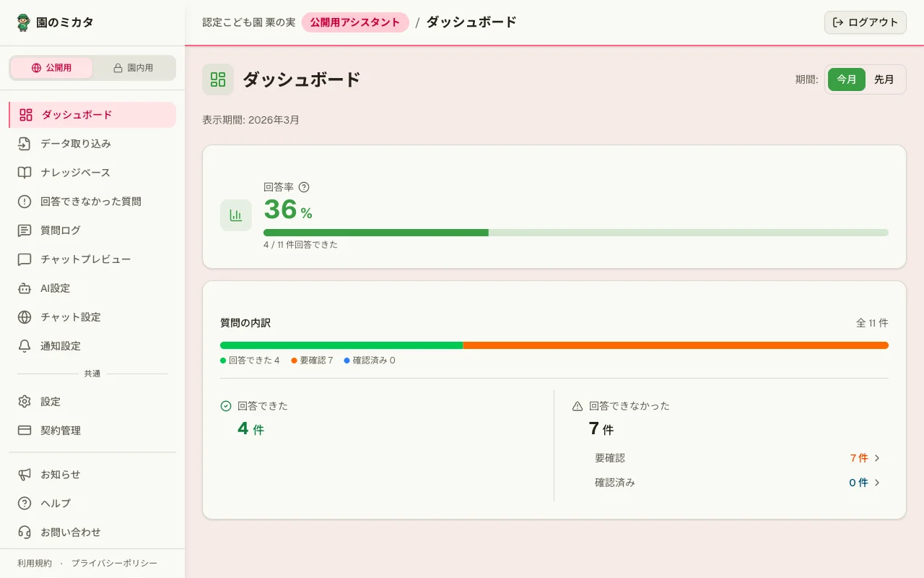Open チャットプレビュー
Image resolution: width=924 pixels, height=578 pixels.
85,259
